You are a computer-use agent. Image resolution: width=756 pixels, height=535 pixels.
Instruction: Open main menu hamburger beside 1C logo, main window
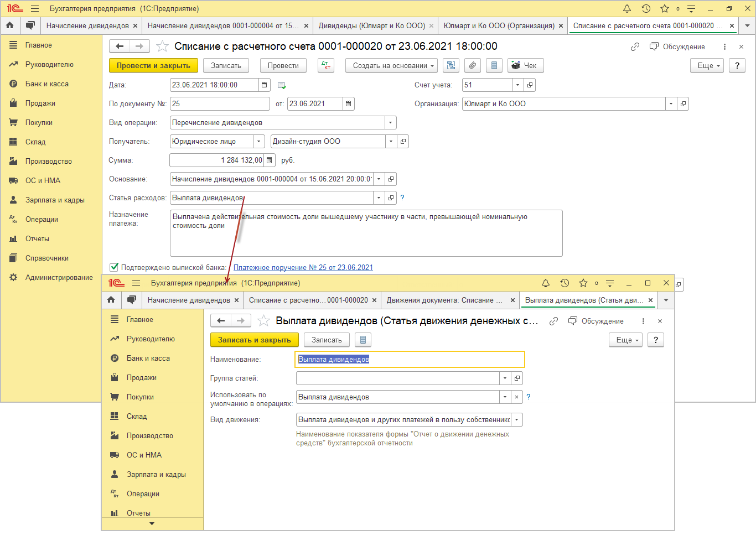pos(35,8)
